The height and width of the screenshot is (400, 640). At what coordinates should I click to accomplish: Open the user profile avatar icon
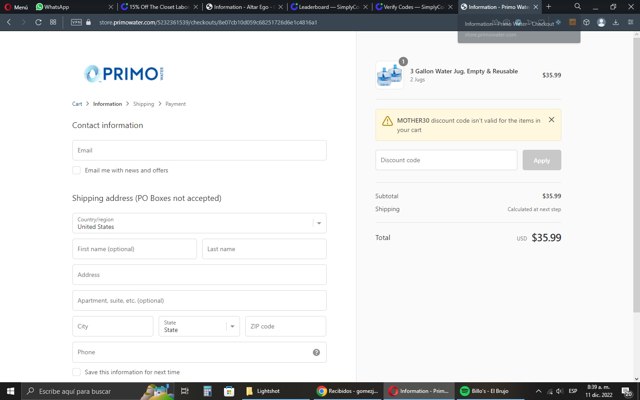click(x=601, y=22)
